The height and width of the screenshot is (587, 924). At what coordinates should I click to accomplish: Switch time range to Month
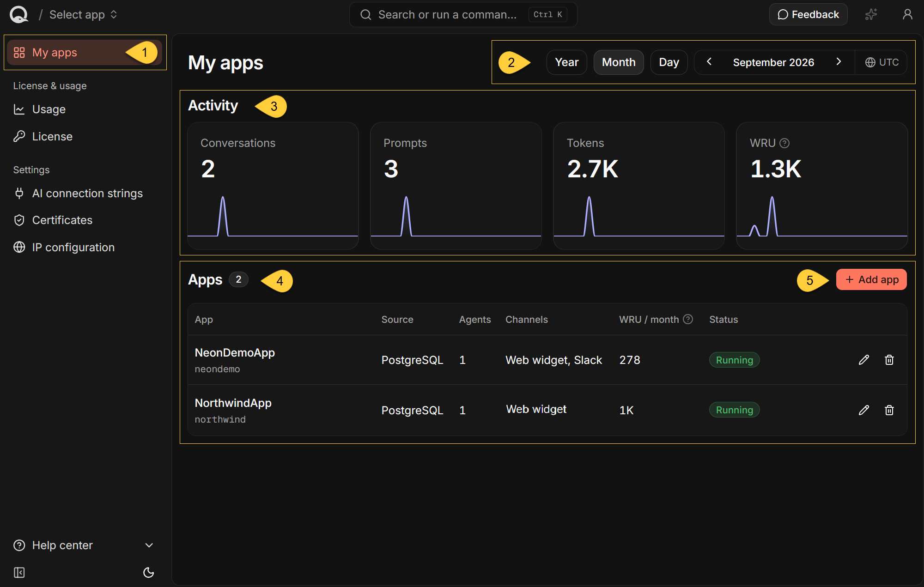(619, 62)
